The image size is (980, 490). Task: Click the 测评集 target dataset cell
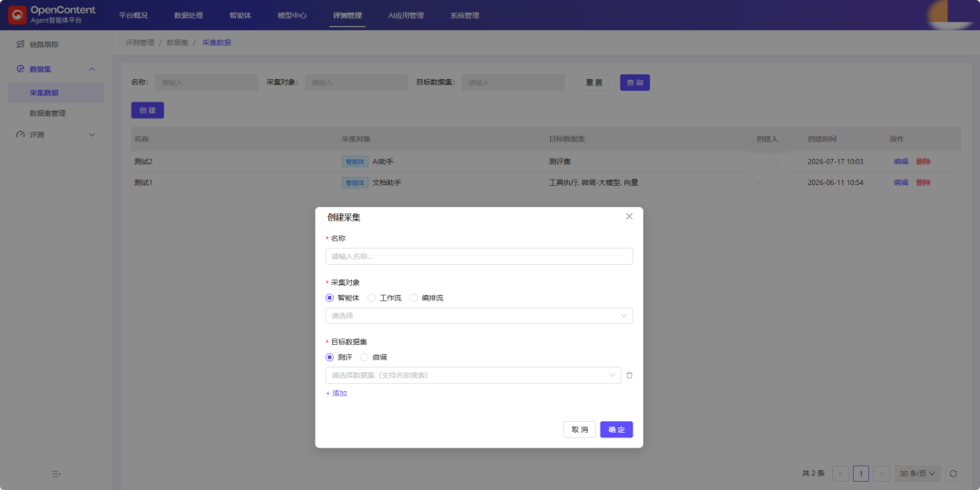point(560,162)
